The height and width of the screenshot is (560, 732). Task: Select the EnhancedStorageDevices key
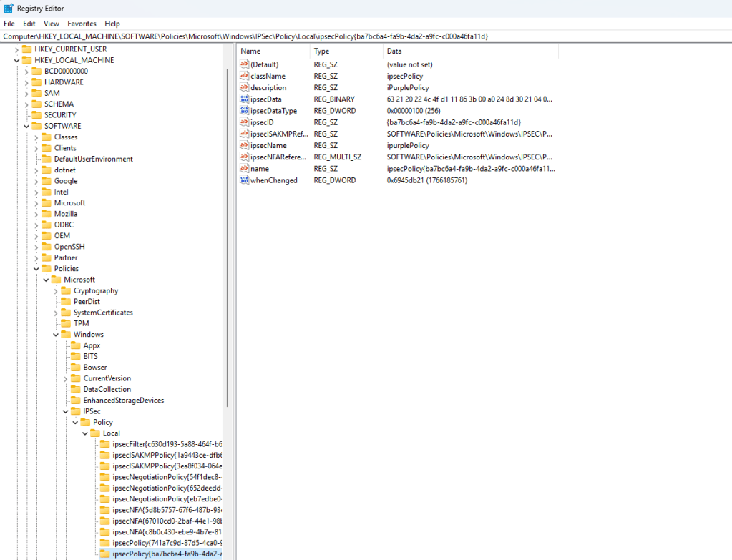[123, 401]
